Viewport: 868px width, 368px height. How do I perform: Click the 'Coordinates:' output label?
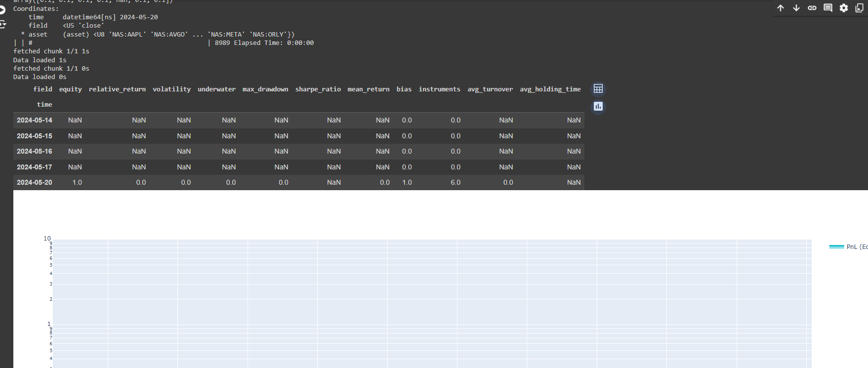[x=36, y=9]
